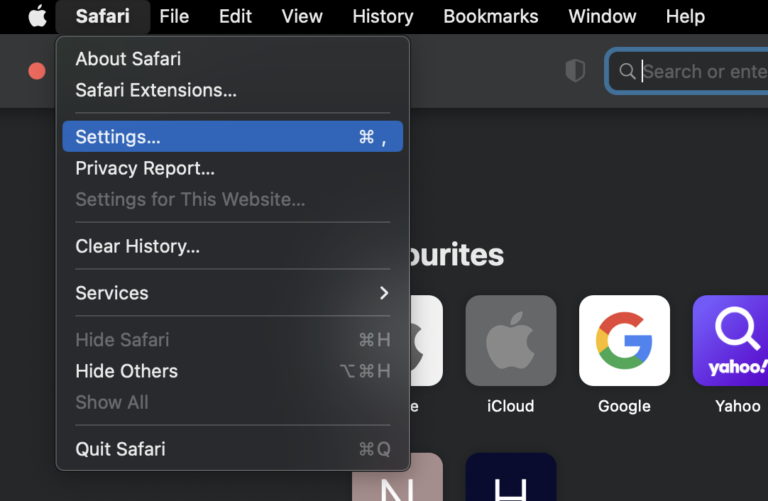Open the favourite tile with letter N
This screenshot has width=768, height=501.
[397, 477]
